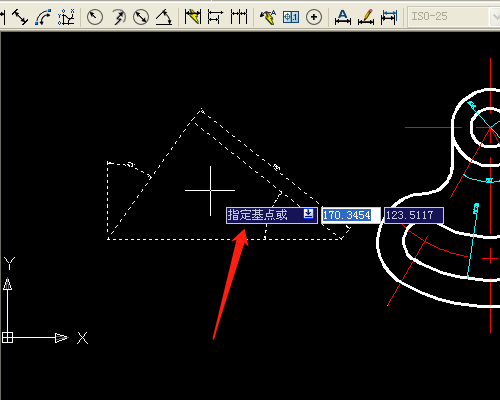Click the Diameter dimension tool
Image resolution: width=500 pixels, height=400 pixels.
(x=141, y=17)
